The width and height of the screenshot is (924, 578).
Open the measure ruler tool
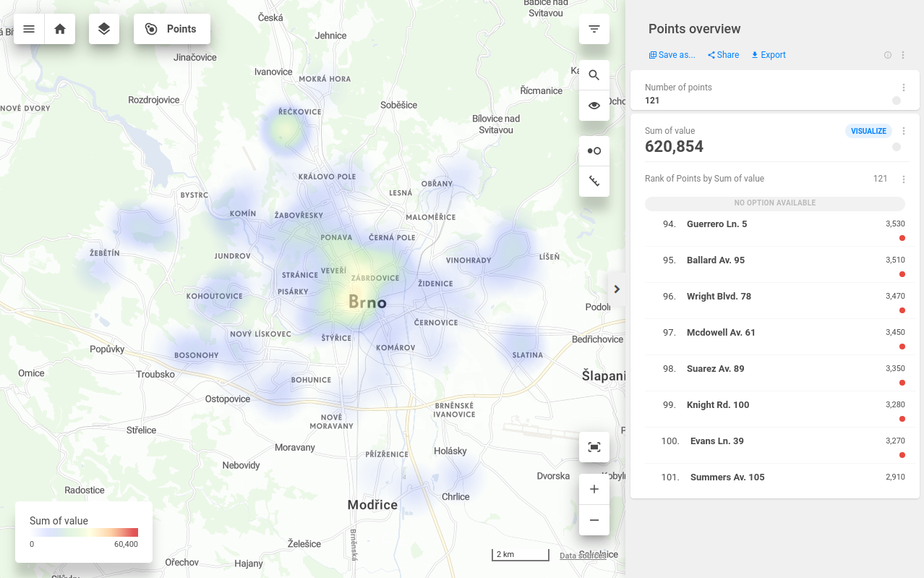(594, 182)
